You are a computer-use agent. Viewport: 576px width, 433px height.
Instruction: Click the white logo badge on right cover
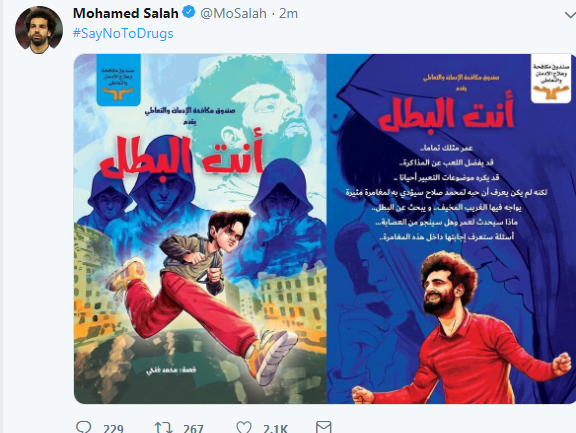tap(551, 78)
